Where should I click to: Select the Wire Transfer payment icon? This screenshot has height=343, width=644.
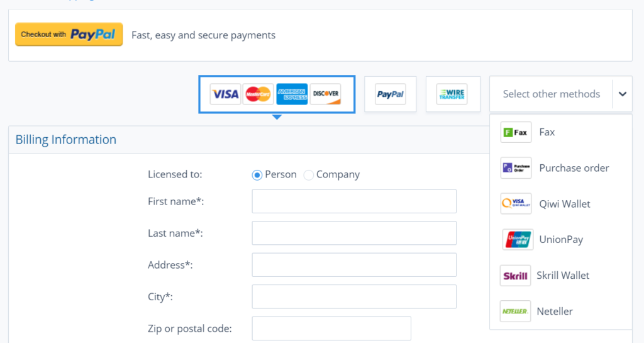click(x=452, y=94)
